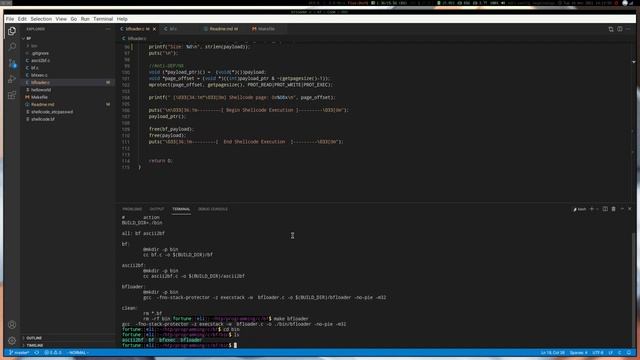
Task: Click Ln/Col cursor position in status bar
Action: pyautogui.click(x=553, y=353)
